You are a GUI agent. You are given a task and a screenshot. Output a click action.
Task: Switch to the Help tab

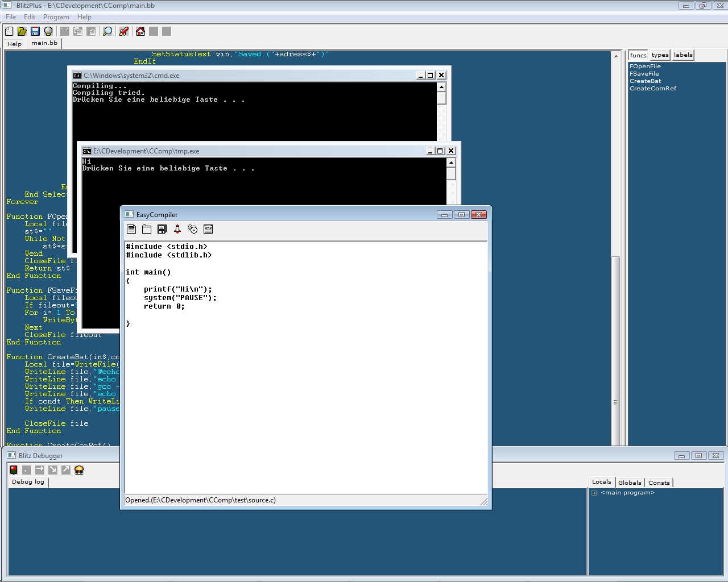click(15, 44)
